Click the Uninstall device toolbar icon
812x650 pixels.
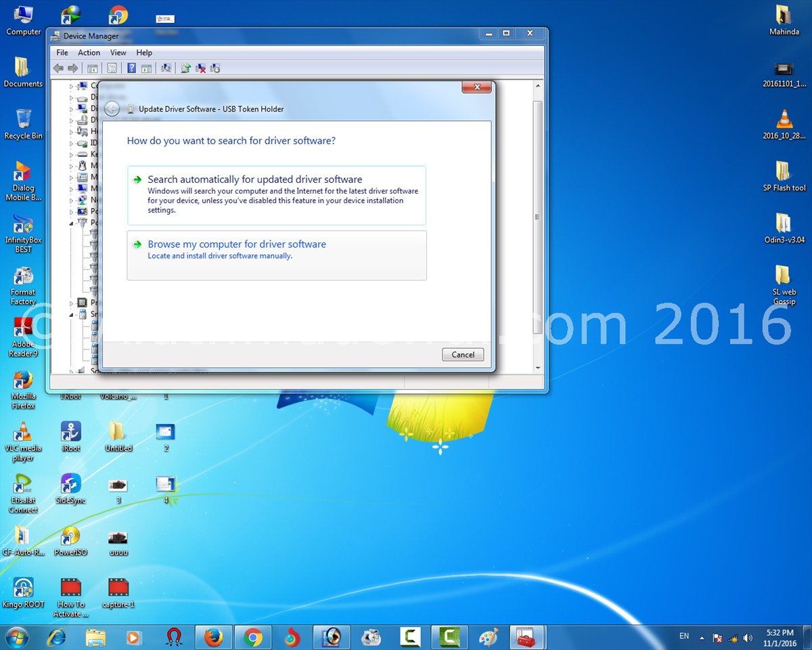click(200, 68)
